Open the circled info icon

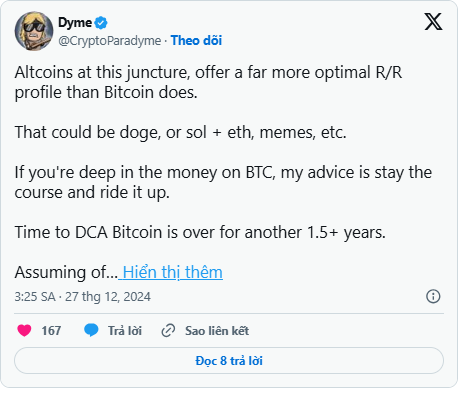pyautogui.click(x=433, y=296)
